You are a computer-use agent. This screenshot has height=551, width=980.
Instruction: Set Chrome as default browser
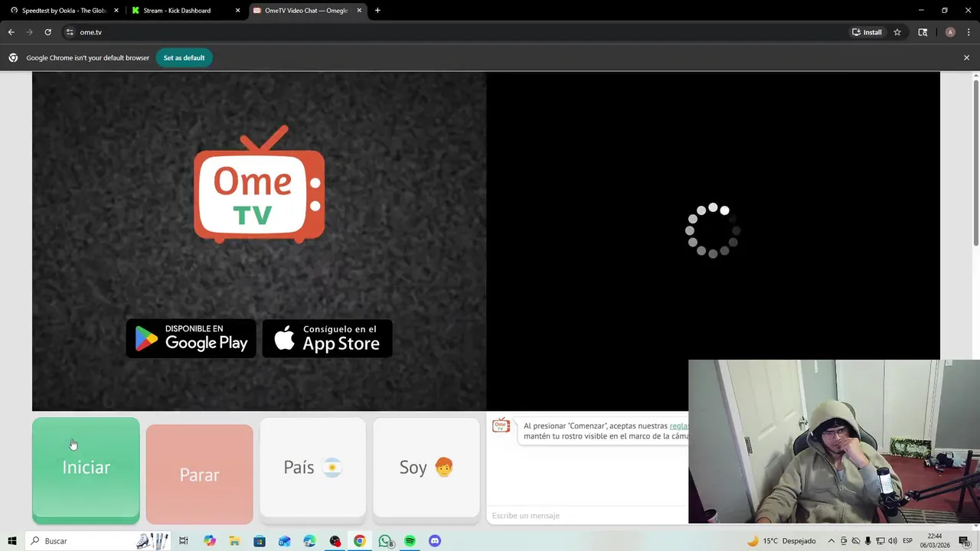click(184, 57)
